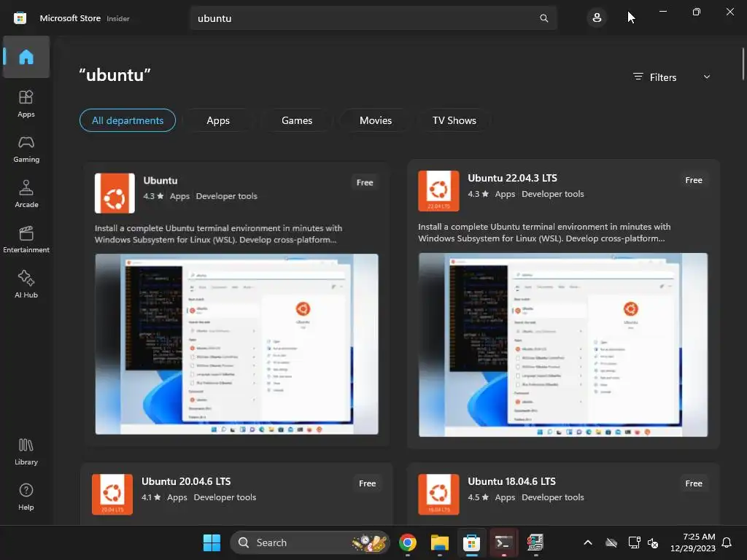Click the Ubuntu 22.04.3 LTS app icon
The height and width of the screenshot is (560, 747).
[x=438, y=190]
